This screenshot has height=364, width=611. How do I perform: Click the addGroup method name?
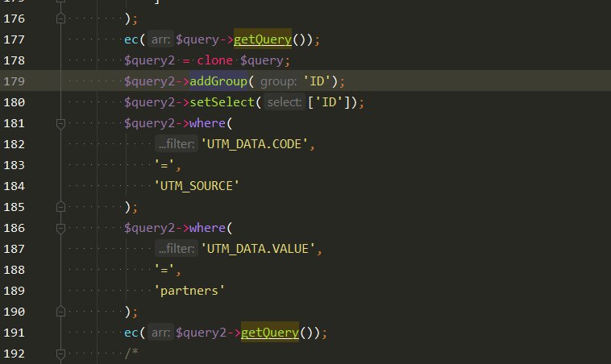coord(218,81)
